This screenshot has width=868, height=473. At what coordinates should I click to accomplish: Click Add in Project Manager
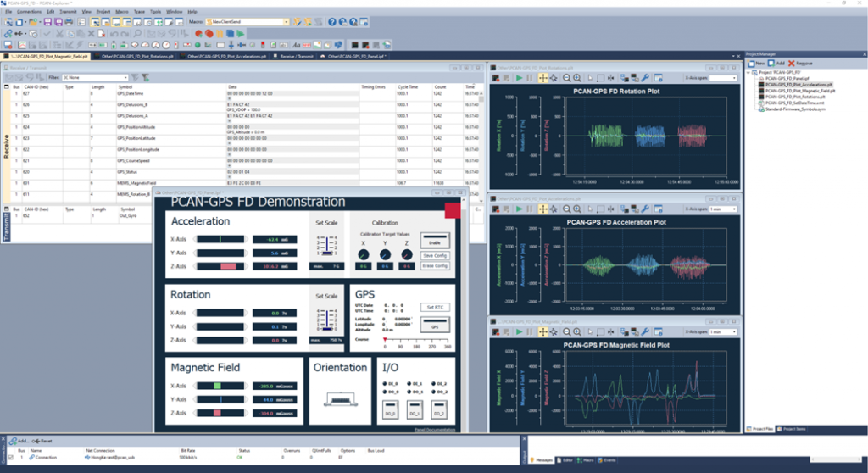(776, 63)
